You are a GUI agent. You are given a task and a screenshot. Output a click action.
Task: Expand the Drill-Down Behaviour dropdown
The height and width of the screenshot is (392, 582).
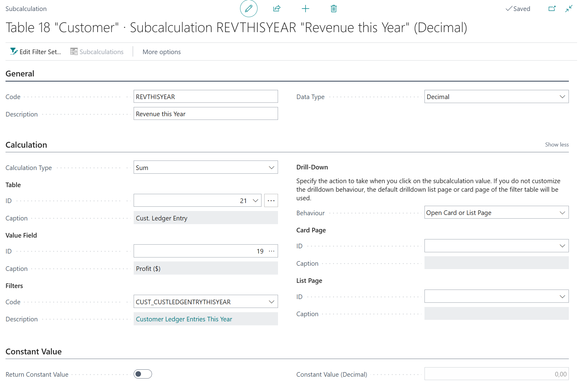point(562,213)
